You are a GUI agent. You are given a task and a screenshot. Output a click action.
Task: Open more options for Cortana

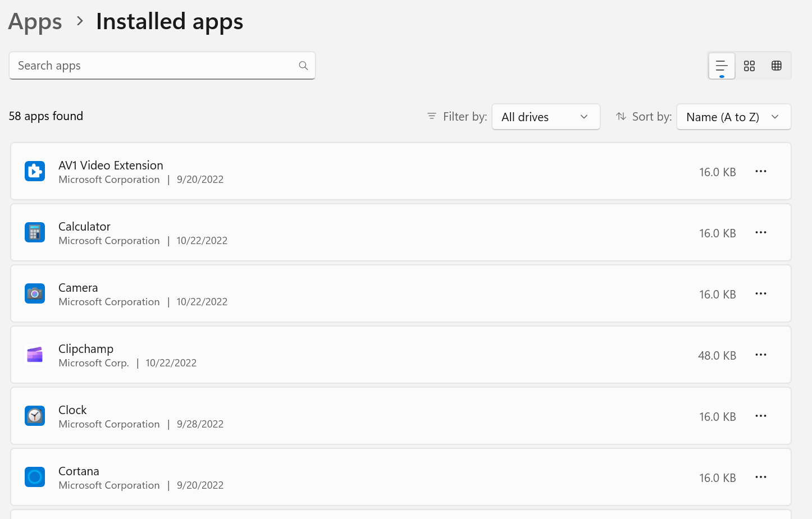pos(761,477)
